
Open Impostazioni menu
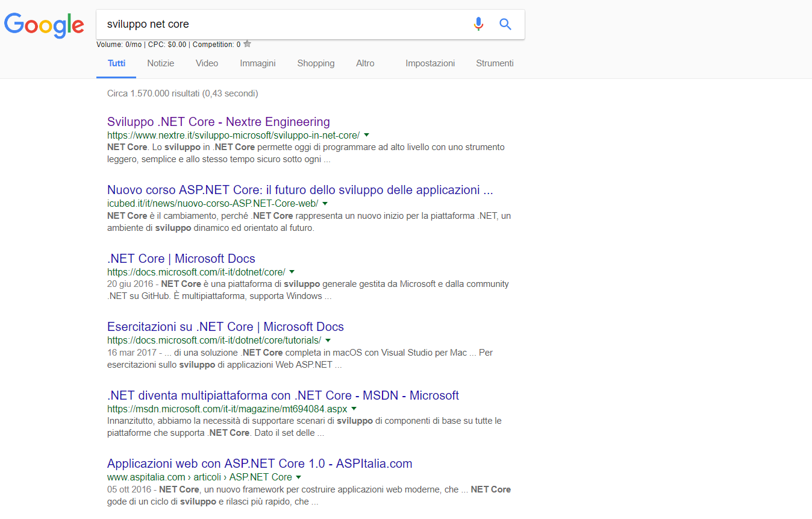[430, 63]
